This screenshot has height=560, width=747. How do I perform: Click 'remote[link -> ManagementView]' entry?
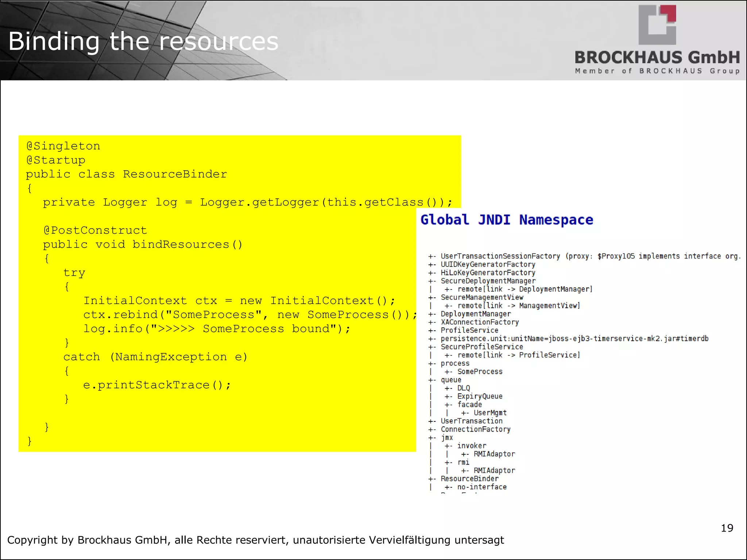519,306
